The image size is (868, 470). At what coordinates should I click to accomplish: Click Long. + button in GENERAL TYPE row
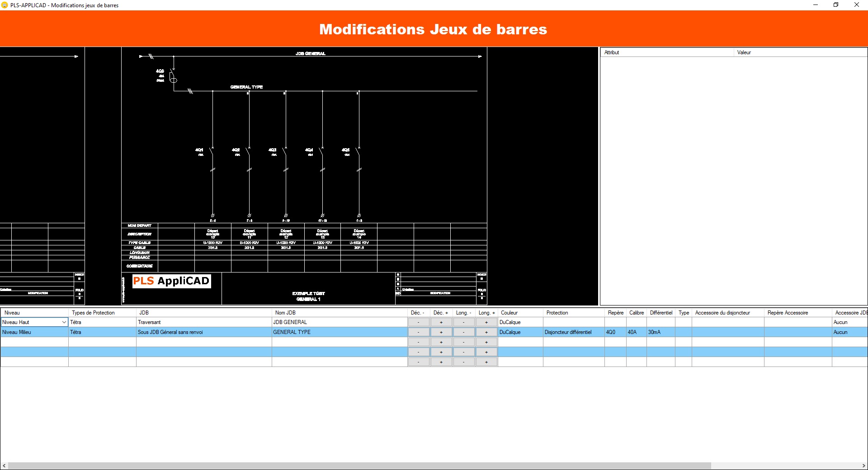tap(486, 332)
